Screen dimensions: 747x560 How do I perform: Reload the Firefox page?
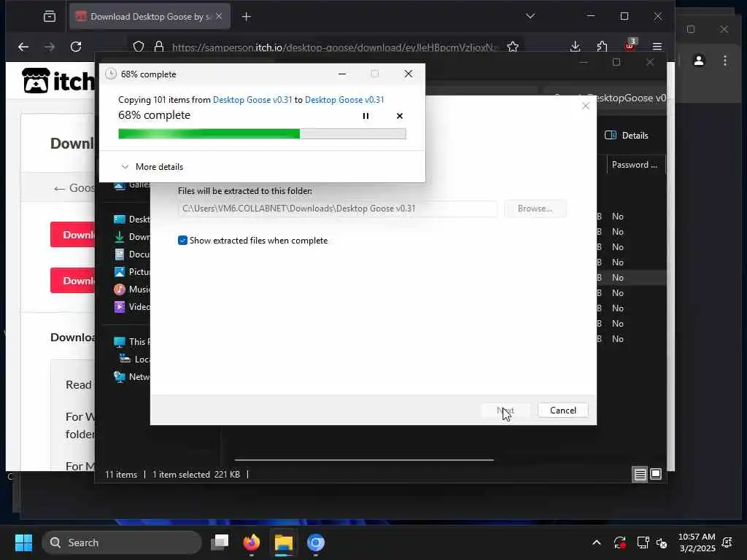(x=76, y=47)
